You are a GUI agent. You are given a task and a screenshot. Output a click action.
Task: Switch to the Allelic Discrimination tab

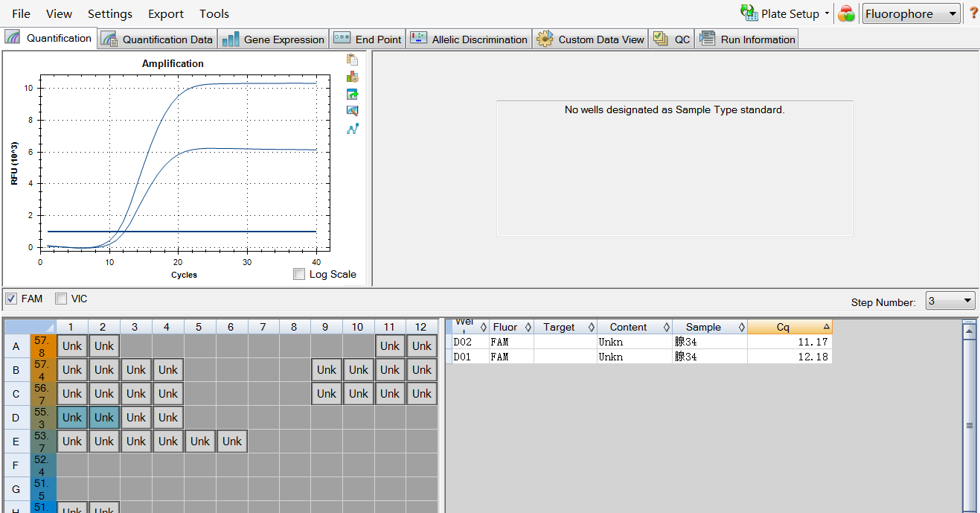pyautogui.click(x=469, y=39)
